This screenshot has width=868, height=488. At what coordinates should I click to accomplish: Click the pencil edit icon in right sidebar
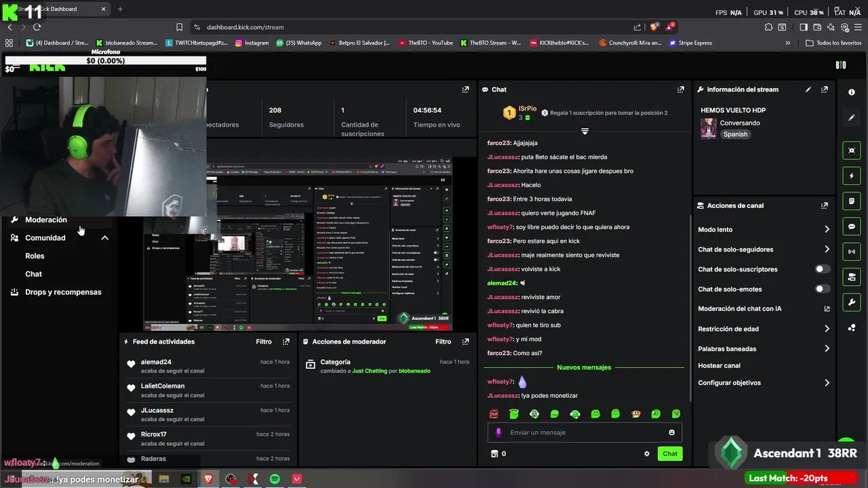[852, 118]
